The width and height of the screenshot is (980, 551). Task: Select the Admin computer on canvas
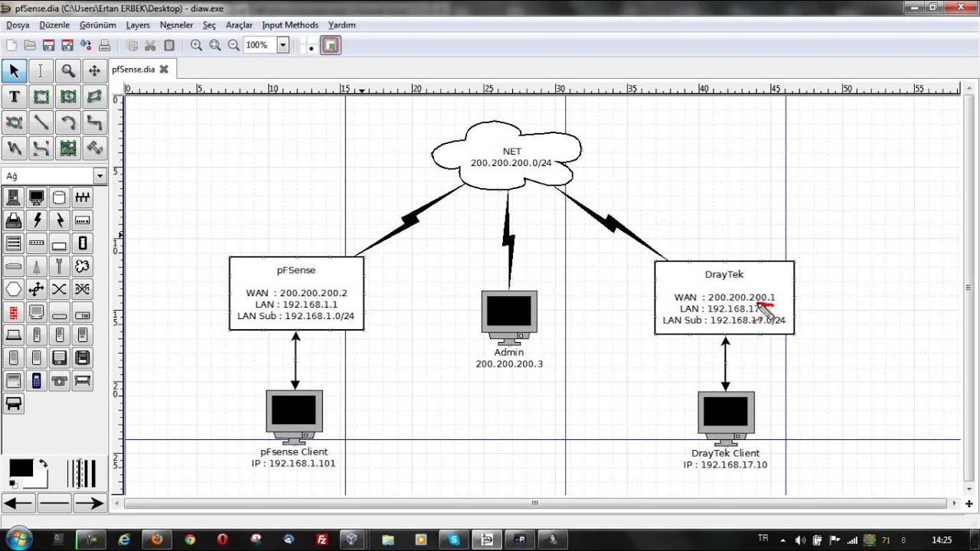tap(509, 318)
